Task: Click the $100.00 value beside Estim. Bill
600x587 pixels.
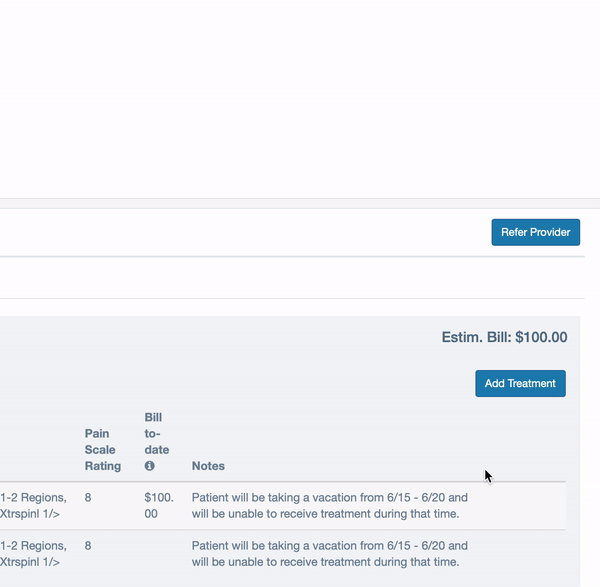Action: pos(541,337)
